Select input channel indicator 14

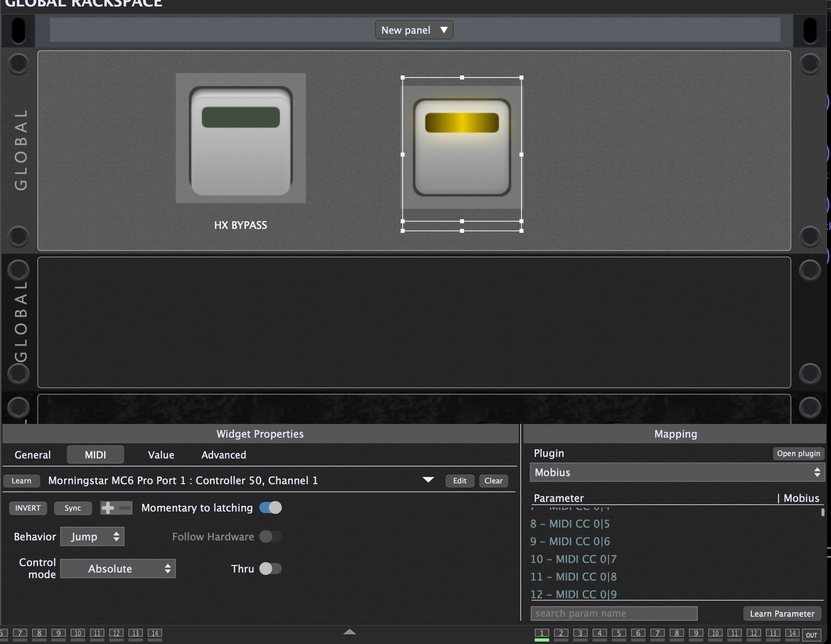[155, 633]
